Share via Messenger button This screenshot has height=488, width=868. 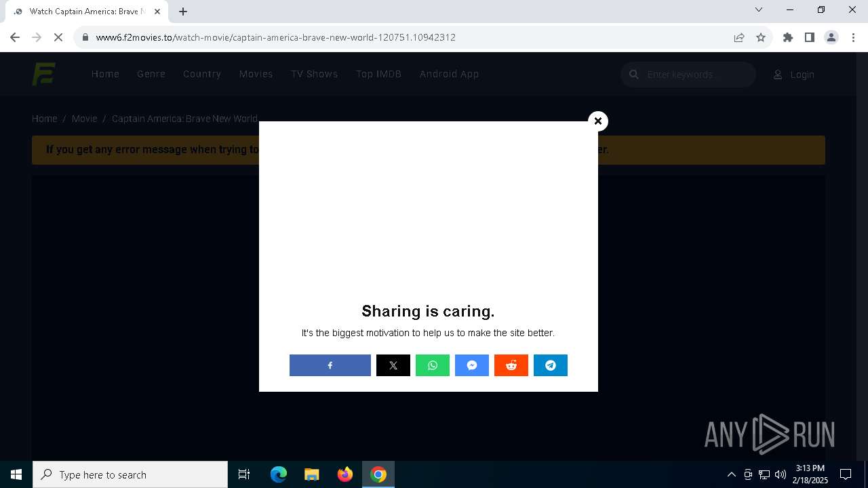click(x=472, y=365)
